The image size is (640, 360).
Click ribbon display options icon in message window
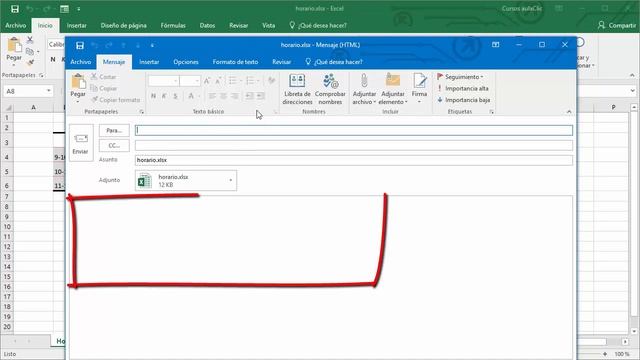point(496,45)
